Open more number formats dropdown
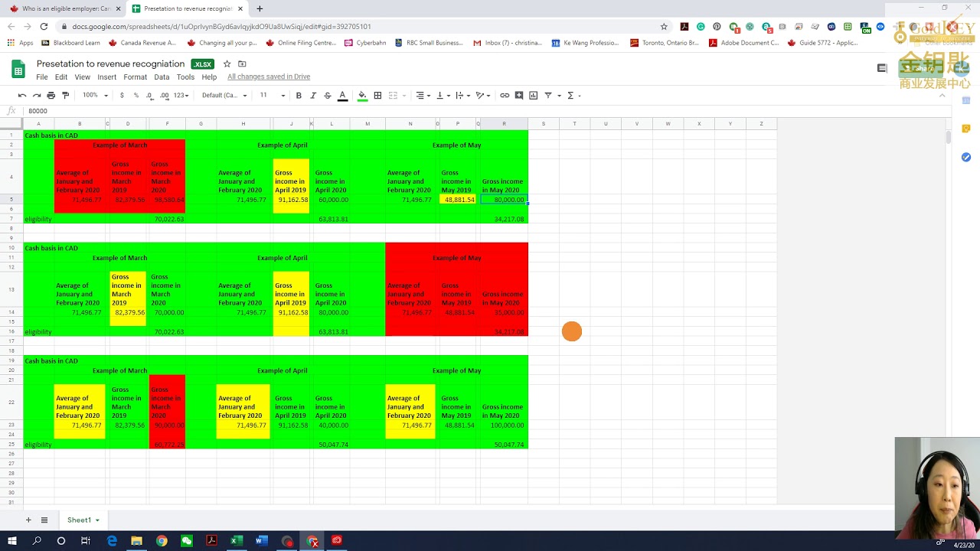Image resolution: width=980 pixels, height=551 pixels. tap(181, 96)
